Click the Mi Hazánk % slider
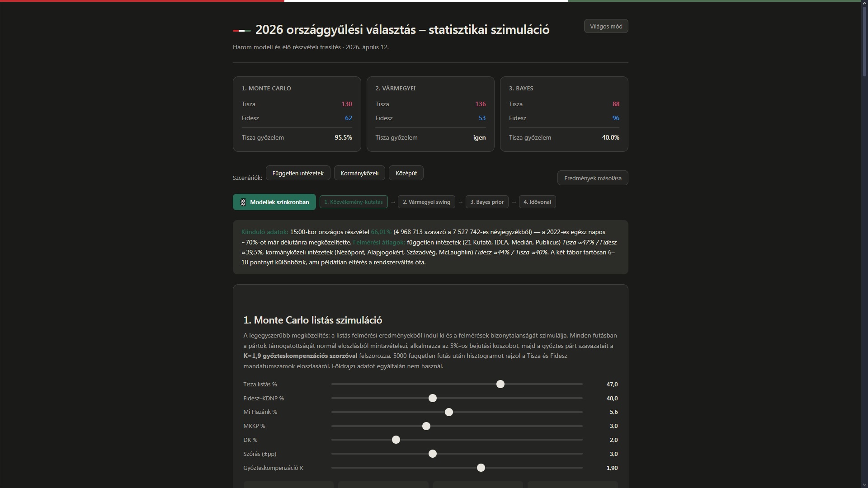Screen dimensions: 868x488 (x=448, y=412)
